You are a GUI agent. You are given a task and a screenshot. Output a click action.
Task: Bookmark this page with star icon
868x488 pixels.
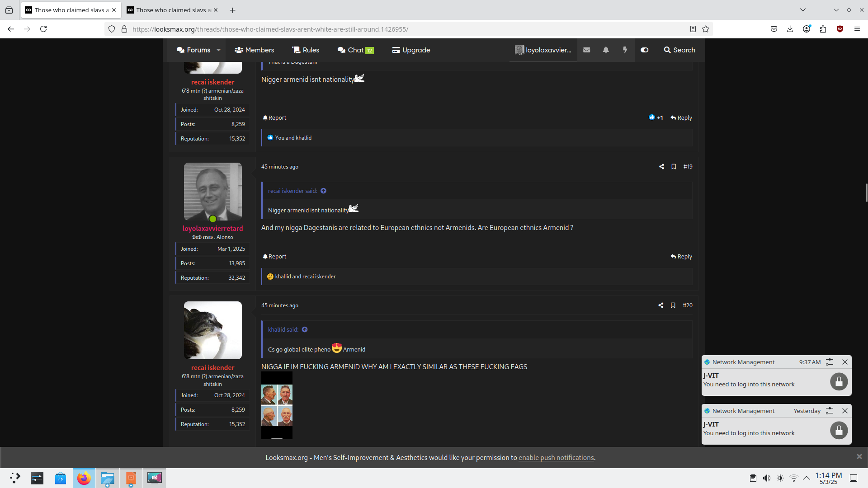pos(706,29)
